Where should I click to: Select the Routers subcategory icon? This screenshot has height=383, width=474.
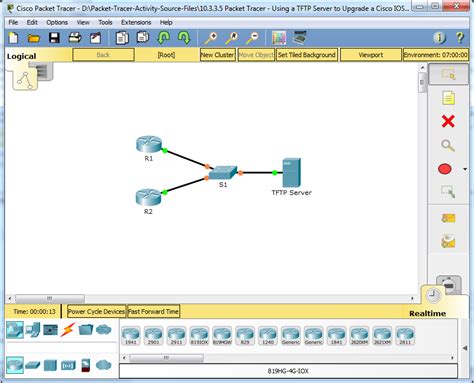tap(15, 365)
